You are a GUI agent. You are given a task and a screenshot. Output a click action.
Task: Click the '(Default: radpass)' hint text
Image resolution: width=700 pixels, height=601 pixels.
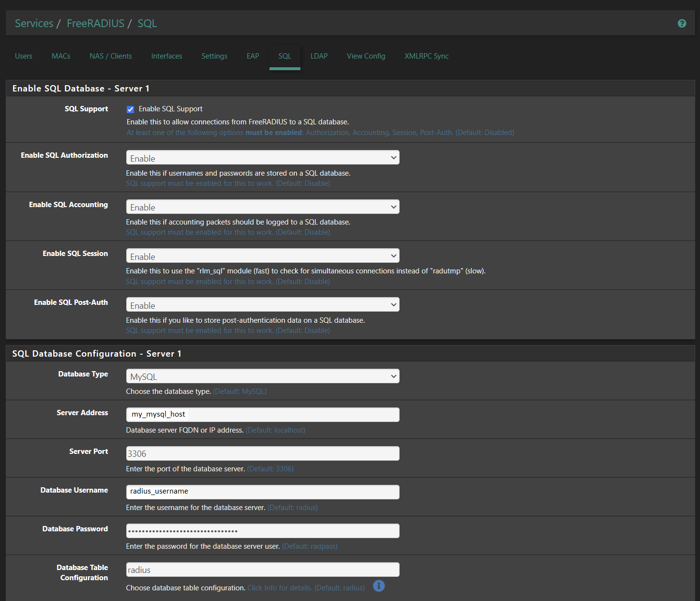pyautogui.click(x=310, y=546)
